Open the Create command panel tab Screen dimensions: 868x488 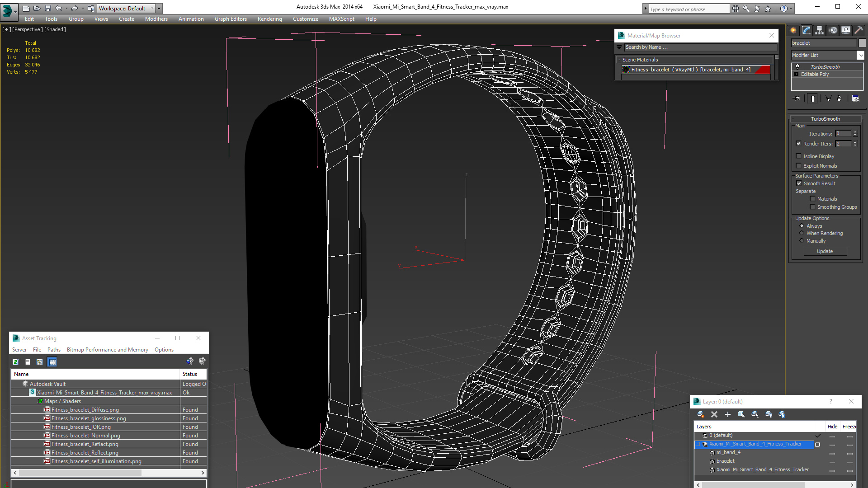click(x=793, y=30)
